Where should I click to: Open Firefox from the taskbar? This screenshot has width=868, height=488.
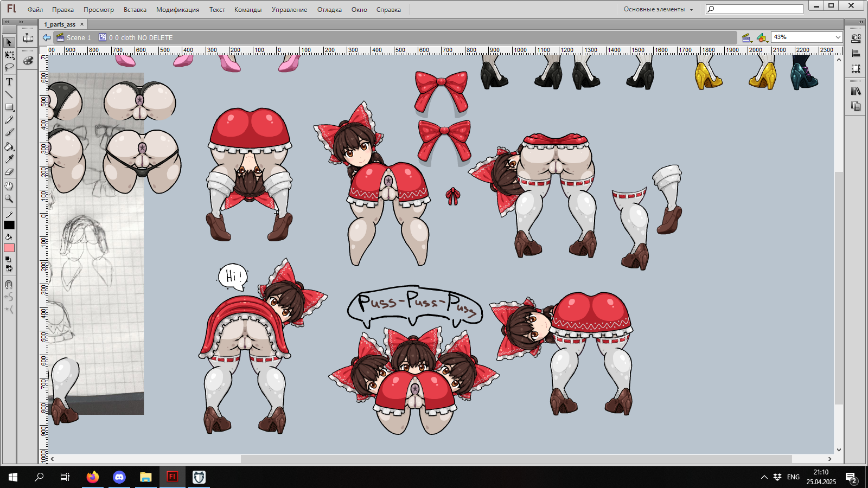point(93,477)
